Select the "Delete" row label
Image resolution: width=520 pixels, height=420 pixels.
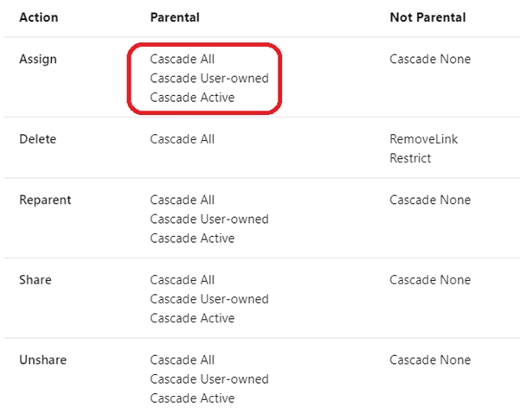click(x=38, y=139)
